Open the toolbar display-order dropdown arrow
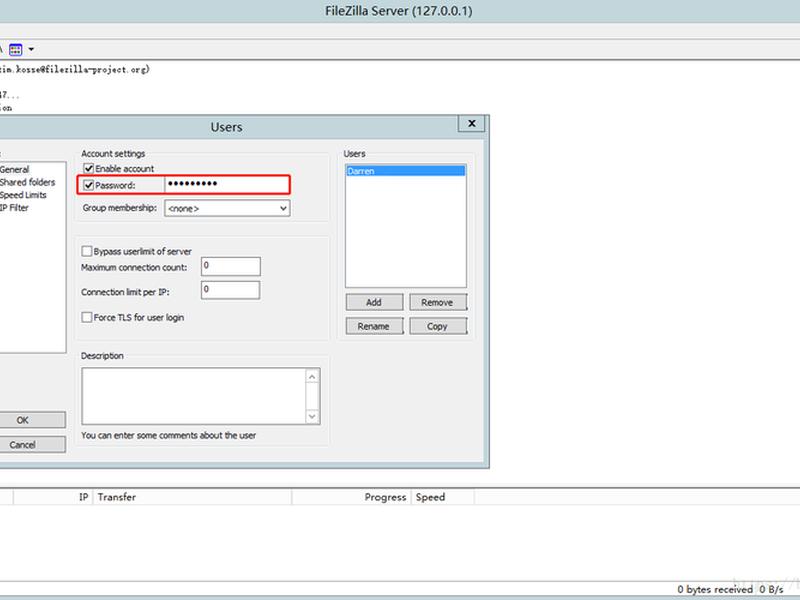This screenshot has width=800, height=600. pos(31,49)
